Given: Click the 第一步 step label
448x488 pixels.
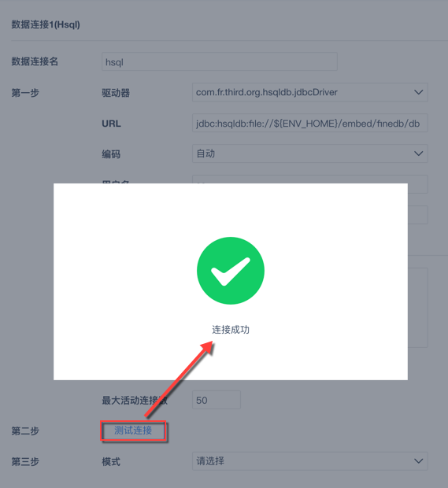Looking at the screenshot, I should point(25,93).
